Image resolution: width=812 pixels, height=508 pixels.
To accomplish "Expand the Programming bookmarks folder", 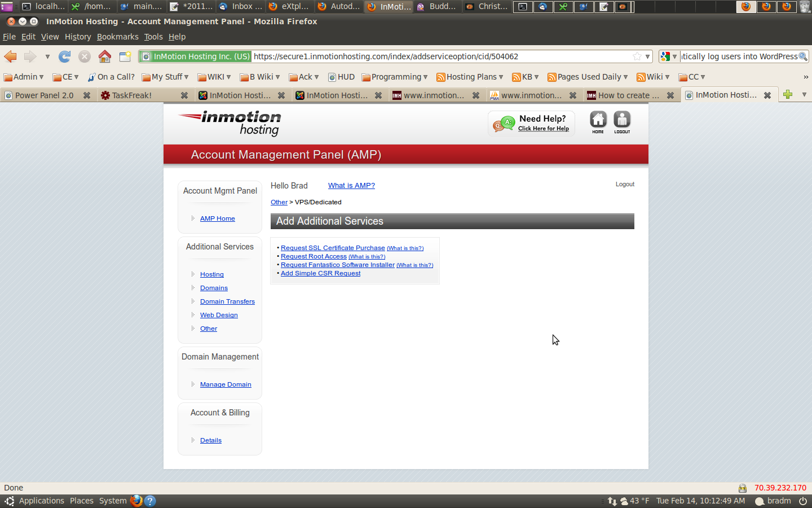I will (395, 77).
